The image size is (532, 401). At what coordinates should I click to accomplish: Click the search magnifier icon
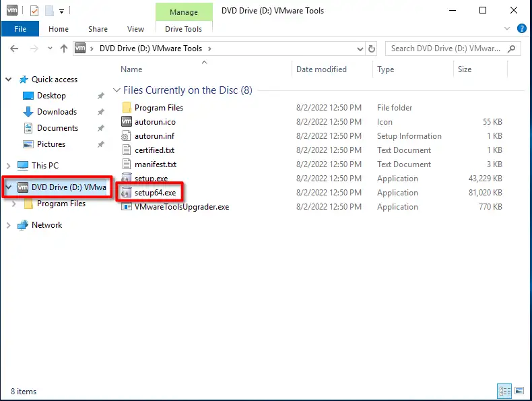coord(512,49)
